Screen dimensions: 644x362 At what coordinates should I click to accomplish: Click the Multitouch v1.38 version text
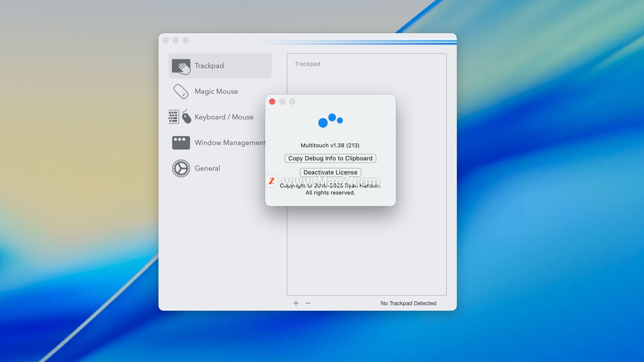(330, 145)
